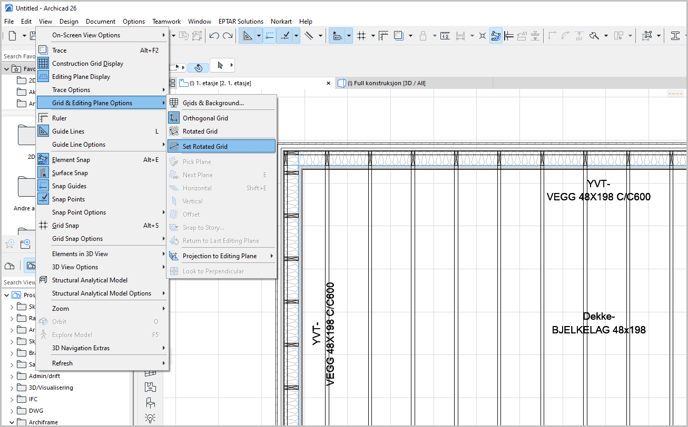The height and width of the screenshot is (427, 688).
Task: Click the Search Favorites field
Action: pos(18,56)
